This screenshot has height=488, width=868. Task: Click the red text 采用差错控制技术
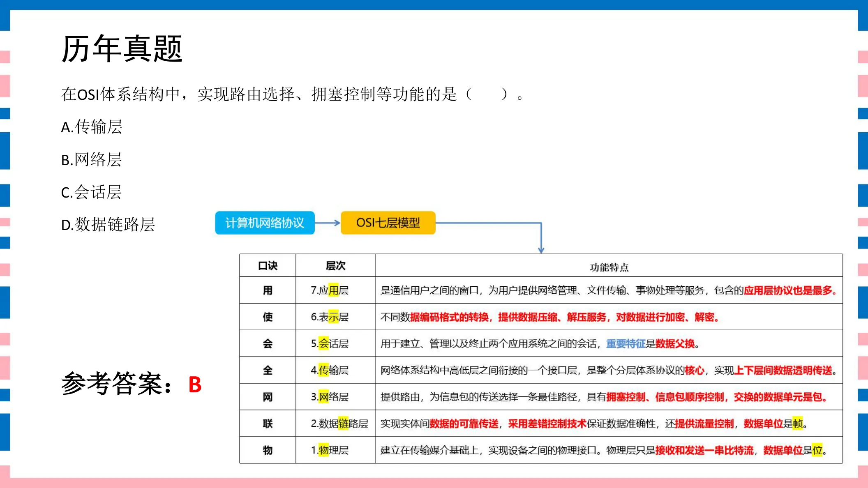pos(547,424)
